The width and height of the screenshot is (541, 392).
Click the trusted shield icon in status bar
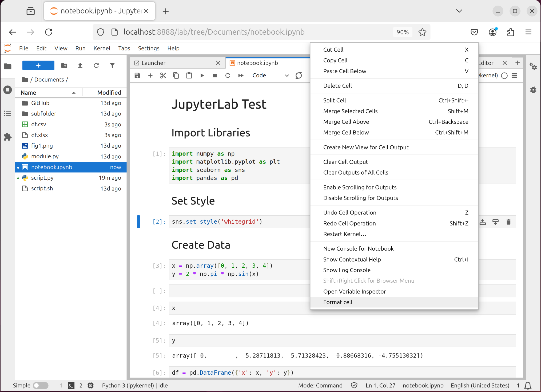tap(354, 385)
